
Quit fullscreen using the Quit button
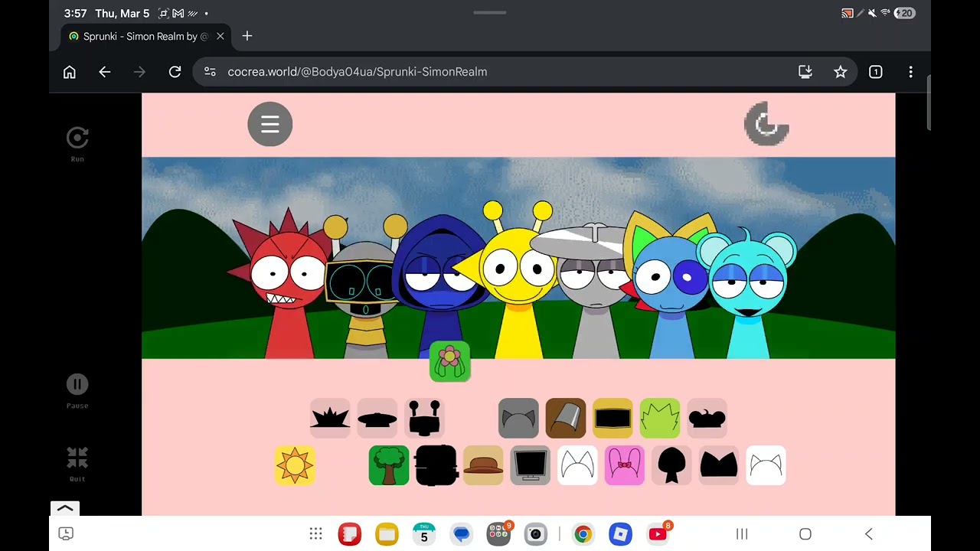pyautogui.click(x=77, y=465)
